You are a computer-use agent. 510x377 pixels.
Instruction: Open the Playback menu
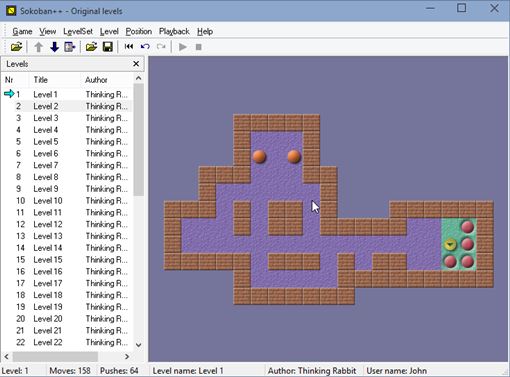click(x=174, y=32)
